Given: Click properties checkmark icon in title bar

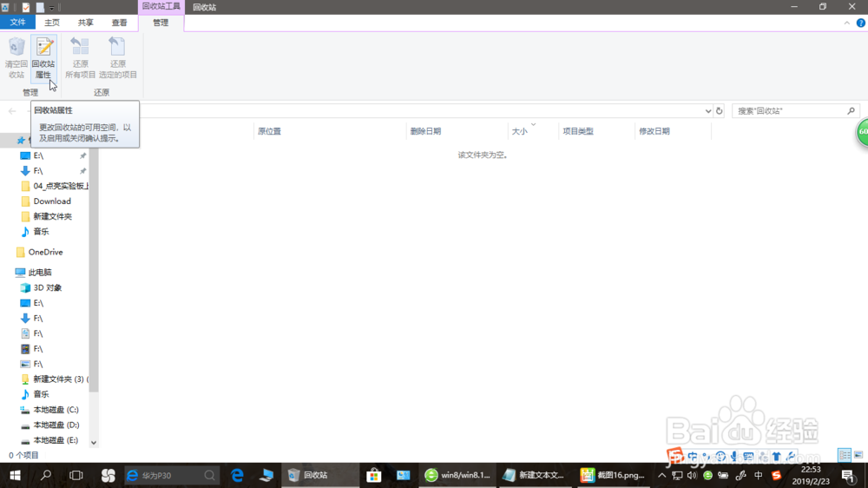Looking at the screenshot, I should tap(26, 7).
